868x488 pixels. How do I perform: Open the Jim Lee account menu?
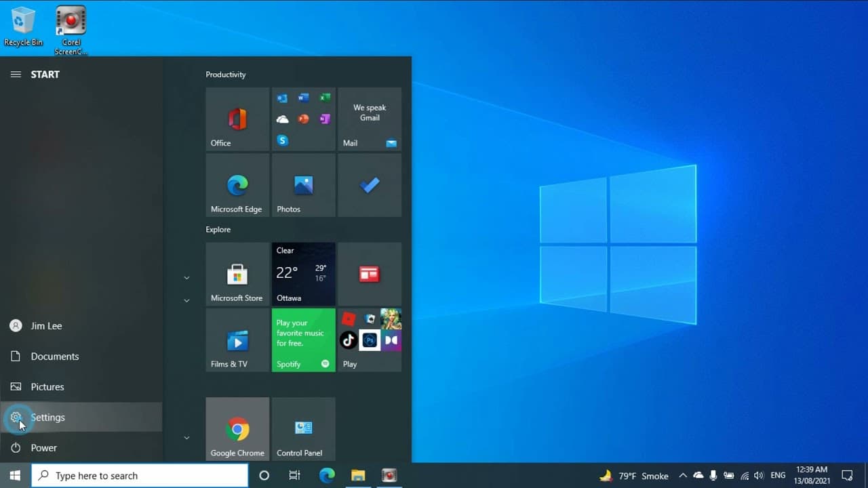(x=81, y=326)
